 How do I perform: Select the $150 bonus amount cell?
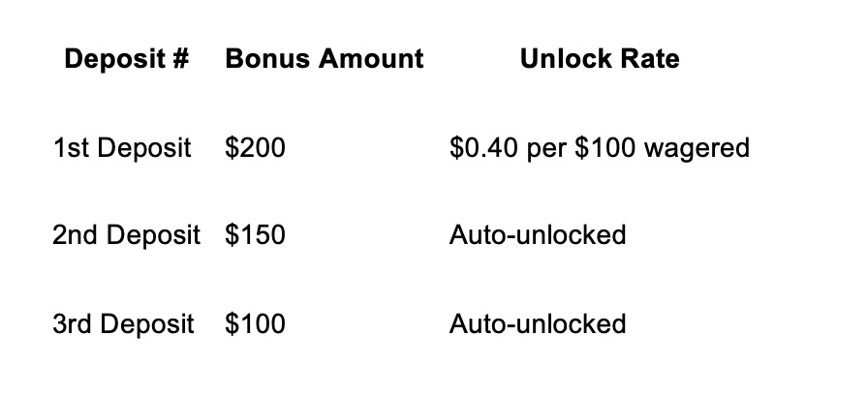(x=255, y=235)
